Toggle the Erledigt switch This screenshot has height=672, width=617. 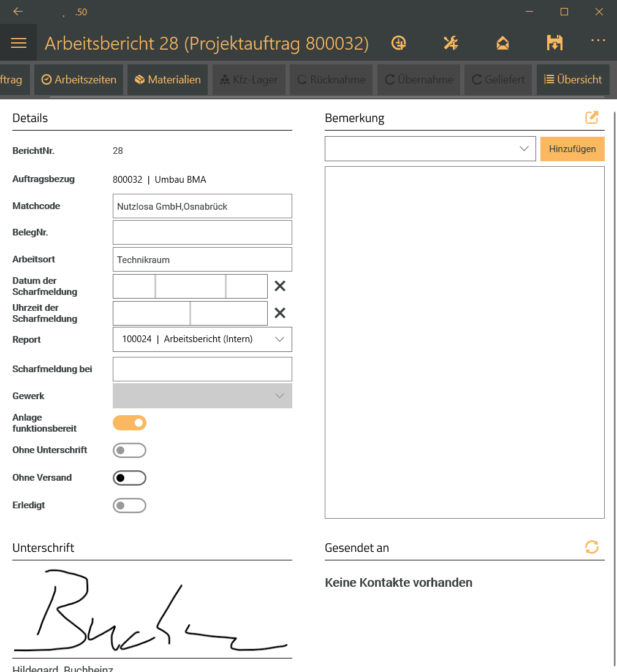(x=129, y=505)
